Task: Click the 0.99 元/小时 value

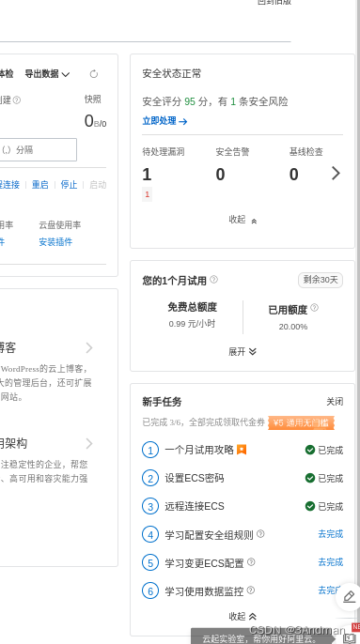Action: click(x=192, y=324)
